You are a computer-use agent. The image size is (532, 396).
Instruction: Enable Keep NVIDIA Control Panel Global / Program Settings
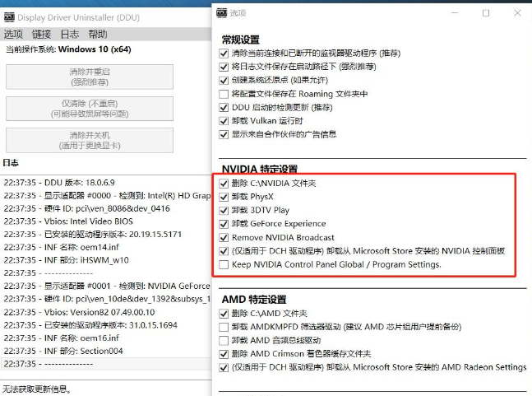pos(224,264)
